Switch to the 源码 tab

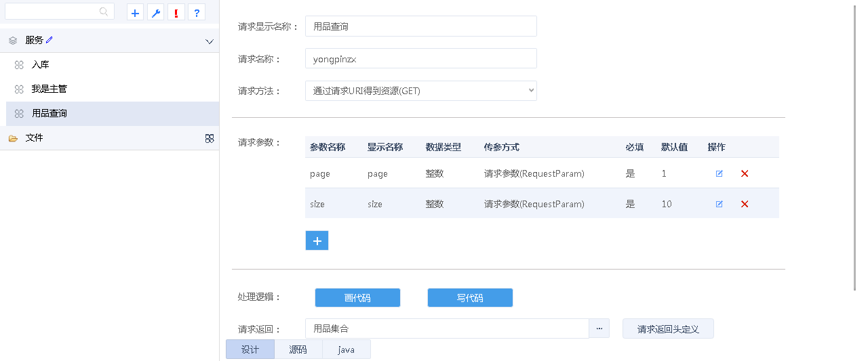298,349
